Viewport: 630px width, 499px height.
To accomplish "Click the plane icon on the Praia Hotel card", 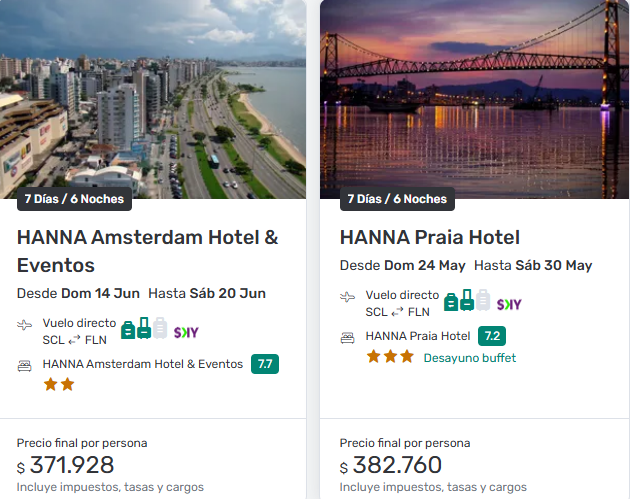I will (x=348, y=298).
